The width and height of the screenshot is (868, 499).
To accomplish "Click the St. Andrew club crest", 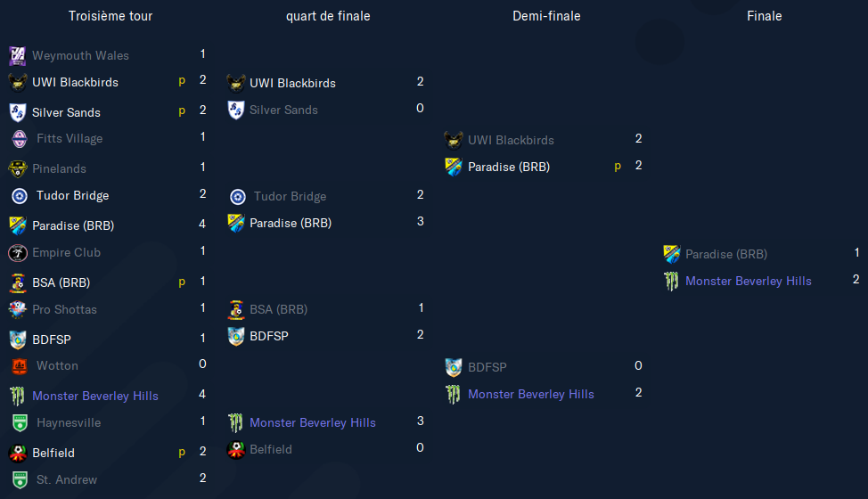I will pos(20,480).
